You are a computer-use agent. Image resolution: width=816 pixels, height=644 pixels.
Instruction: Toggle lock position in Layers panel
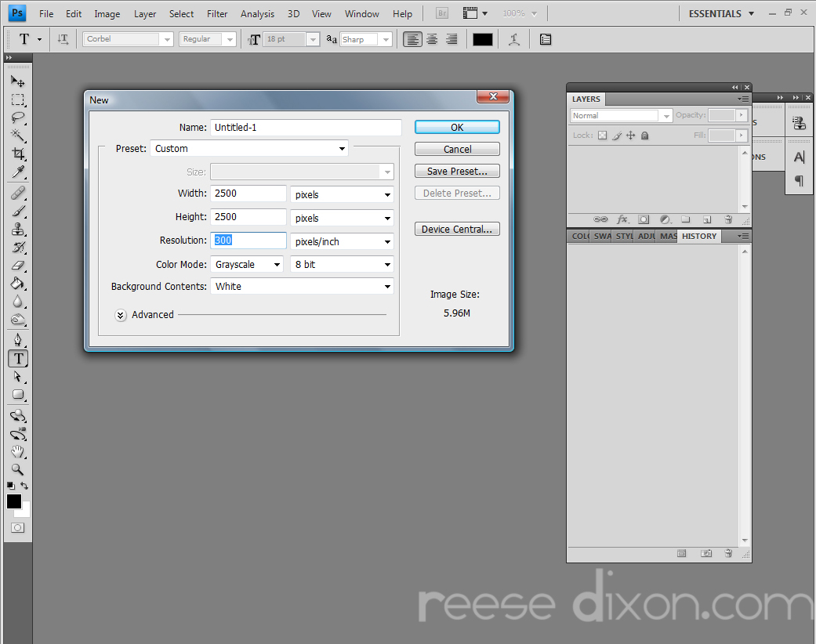click(x=631, y=136)
